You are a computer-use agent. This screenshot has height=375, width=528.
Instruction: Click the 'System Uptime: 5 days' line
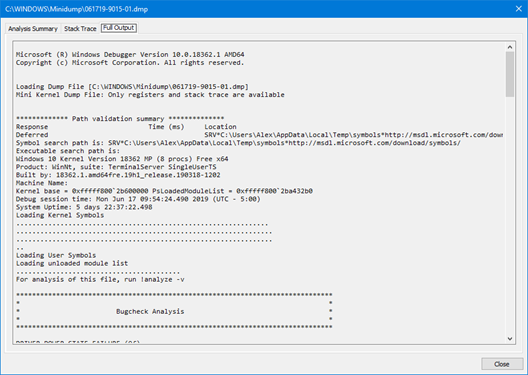84,207
